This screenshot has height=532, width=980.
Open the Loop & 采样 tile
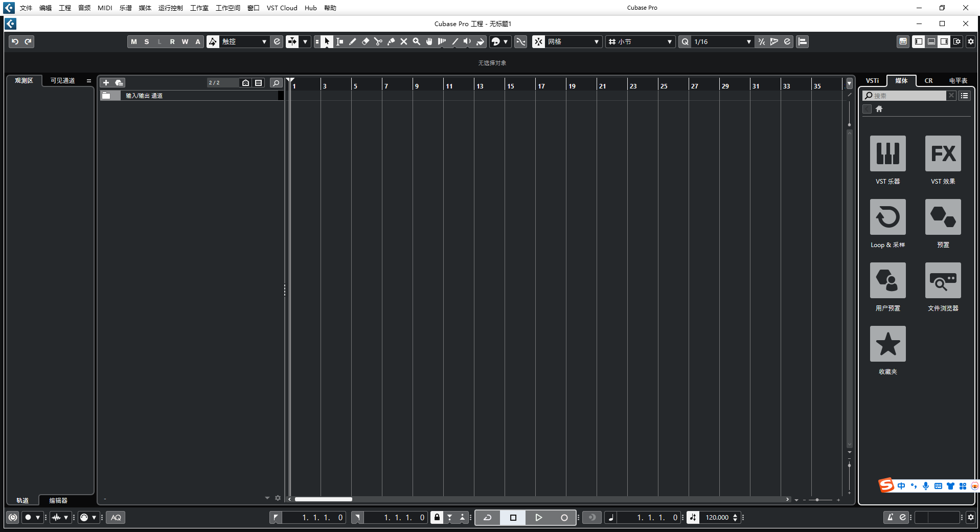point(887,217)
